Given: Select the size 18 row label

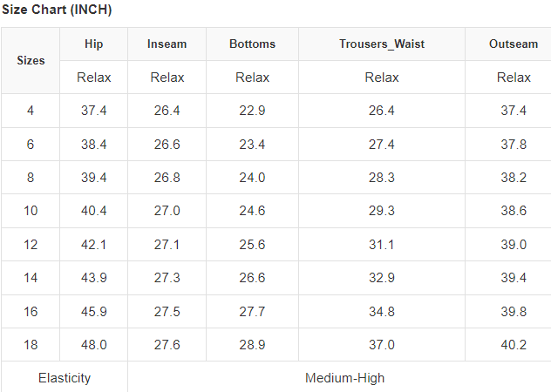Looking at the screenshot, I should (31, 345).
